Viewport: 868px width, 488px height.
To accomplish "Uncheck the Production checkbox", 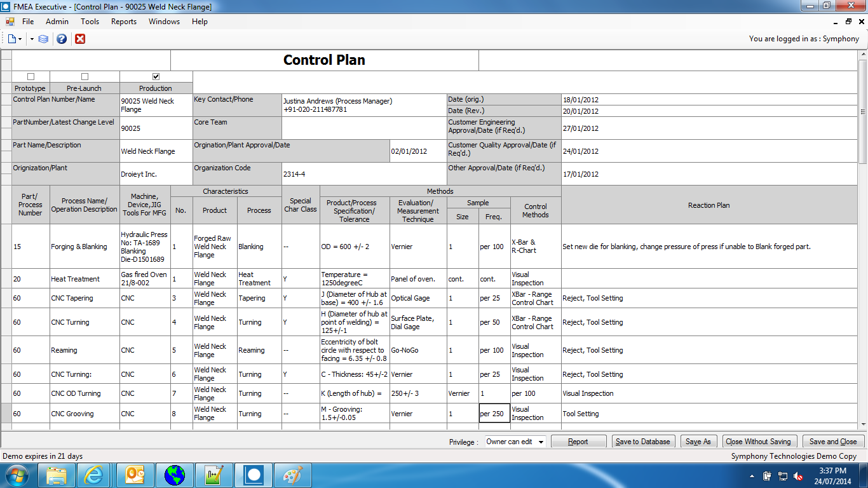I will pos(156,77).
